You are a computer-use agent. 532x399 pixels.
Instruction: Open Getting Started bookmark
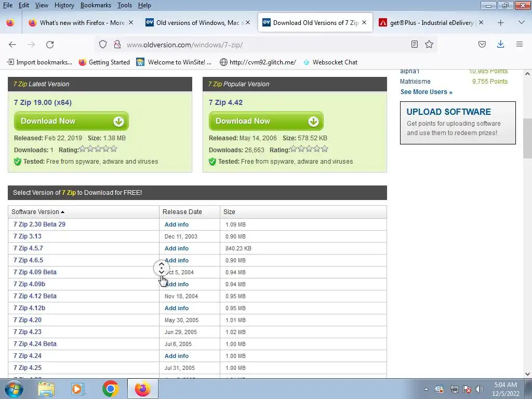104,62
